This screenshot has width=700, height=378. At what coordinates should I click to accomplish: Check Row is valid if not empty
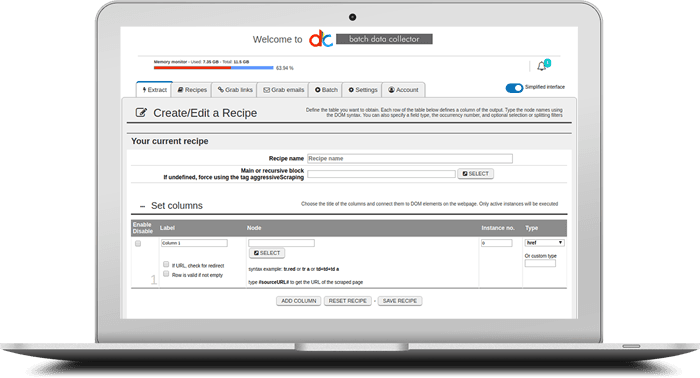coord(166,274)
